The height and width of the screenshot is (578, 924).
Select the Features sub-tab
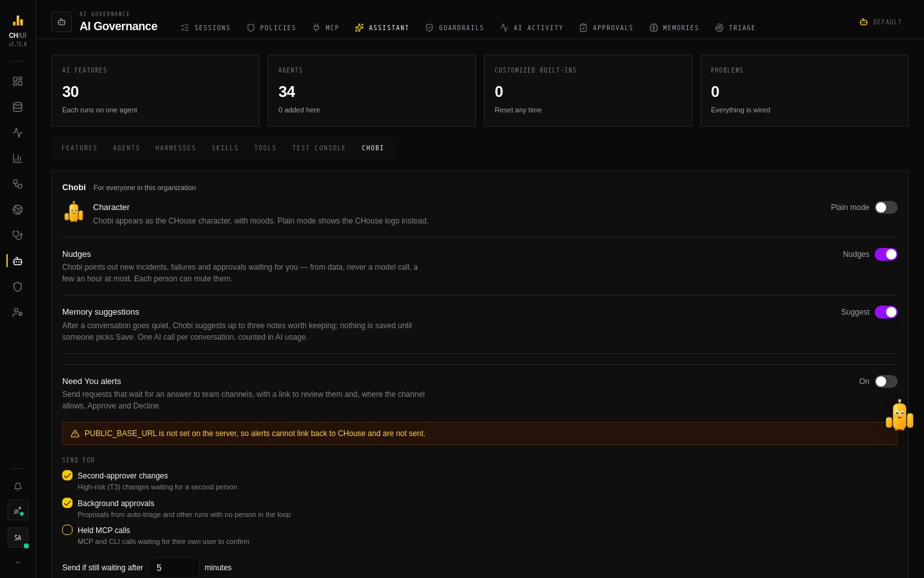pos(80,148)
